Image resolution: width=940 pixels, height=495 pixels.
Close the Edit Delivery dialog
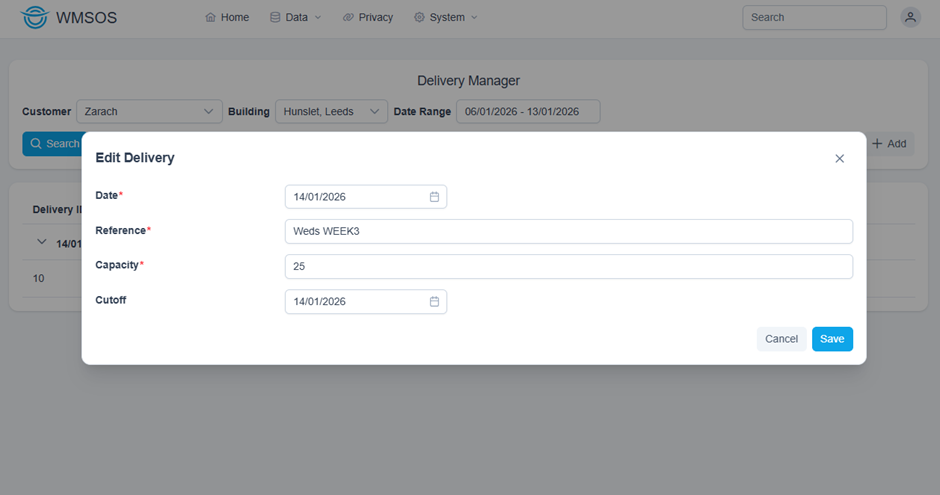(839, 158)
